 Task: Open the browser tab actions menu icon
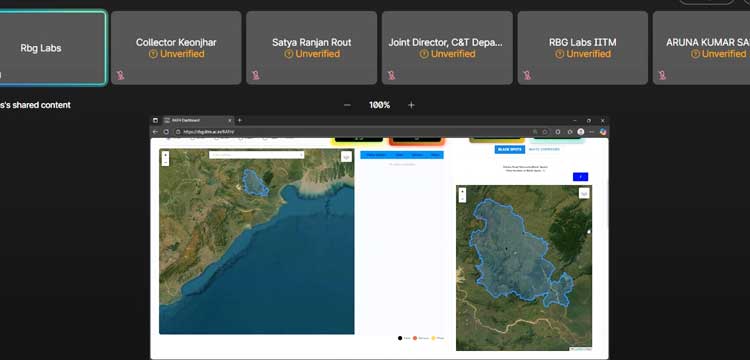pos(155,120)
